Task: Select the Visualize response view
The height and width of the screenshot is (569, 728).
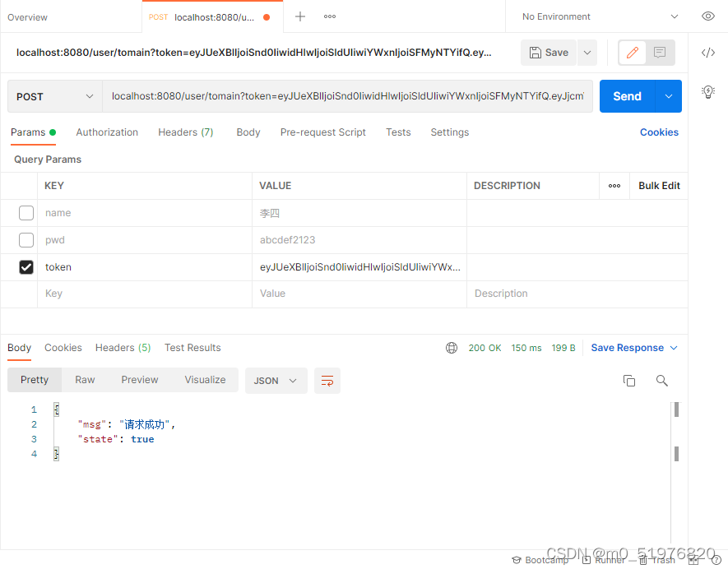Action: [205, 380]
